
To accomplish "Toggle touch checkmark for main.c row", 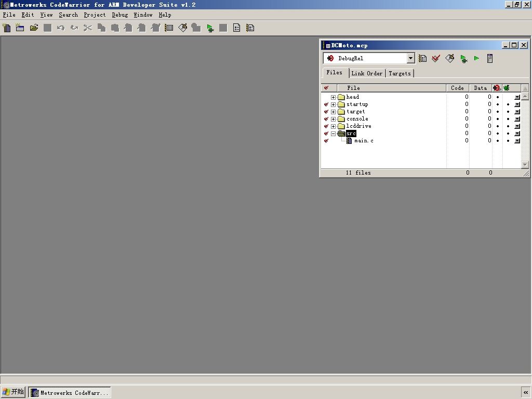I will (x=326, y=141).
